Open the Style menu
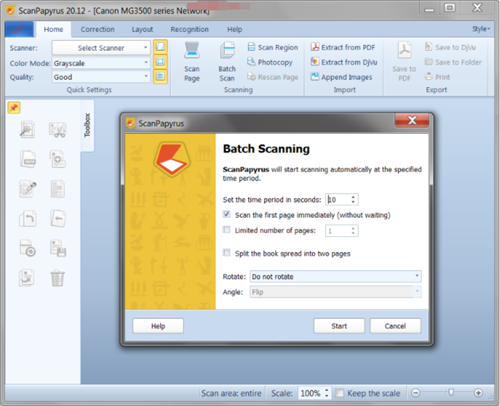 [x=481, y=29]
